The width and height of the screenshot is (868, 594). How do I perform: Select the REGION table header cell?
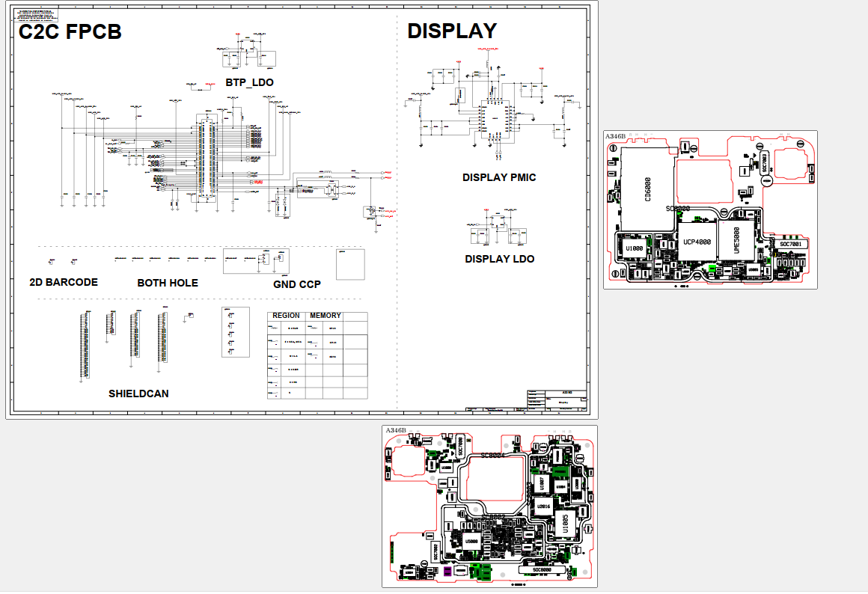click(286, 316)
